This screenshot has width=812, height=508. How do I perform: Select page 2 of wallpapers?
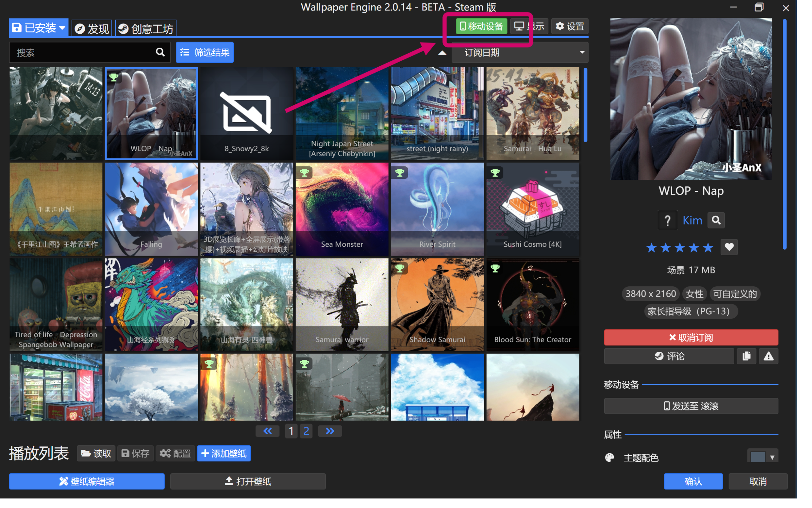click(x=306, y=431)
